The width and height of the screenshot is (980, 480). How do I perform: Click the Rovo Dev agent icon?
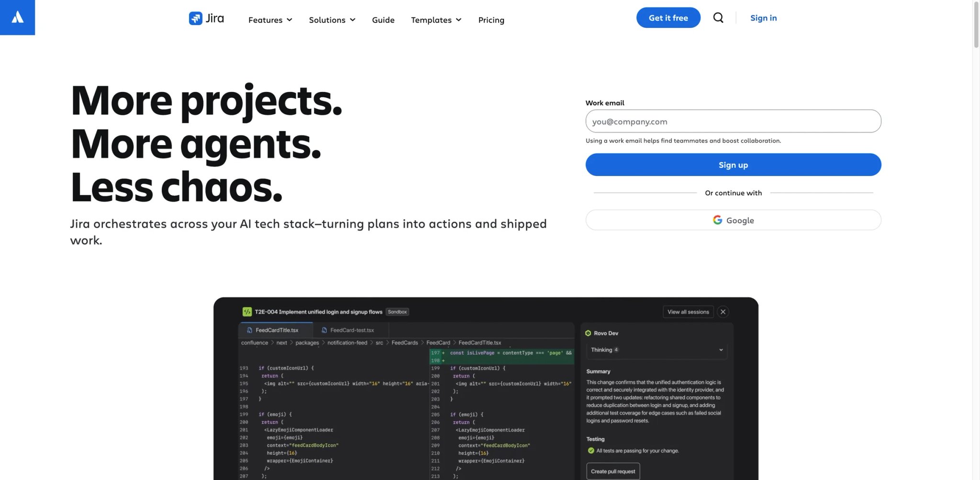pos(588,333)
